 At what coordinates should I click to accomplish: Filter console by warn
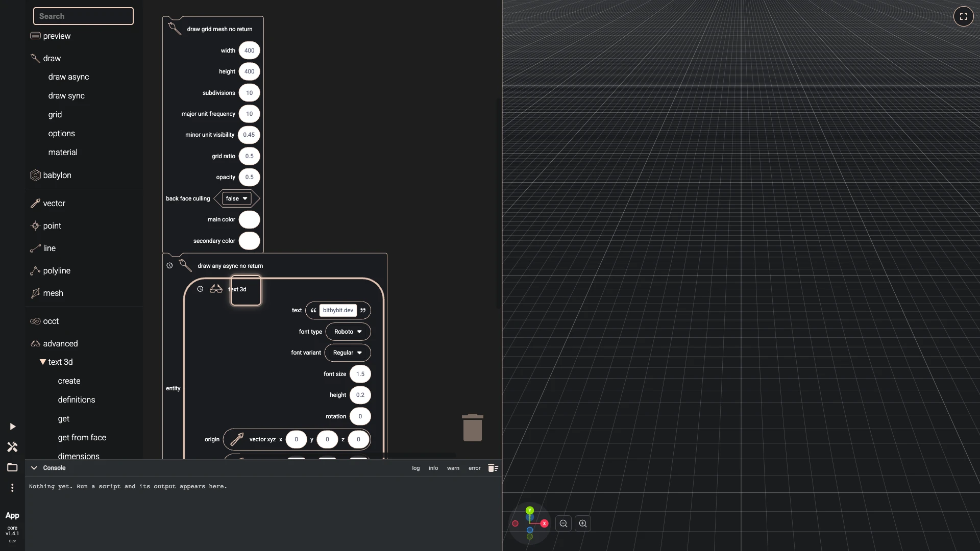pos(453,468)
